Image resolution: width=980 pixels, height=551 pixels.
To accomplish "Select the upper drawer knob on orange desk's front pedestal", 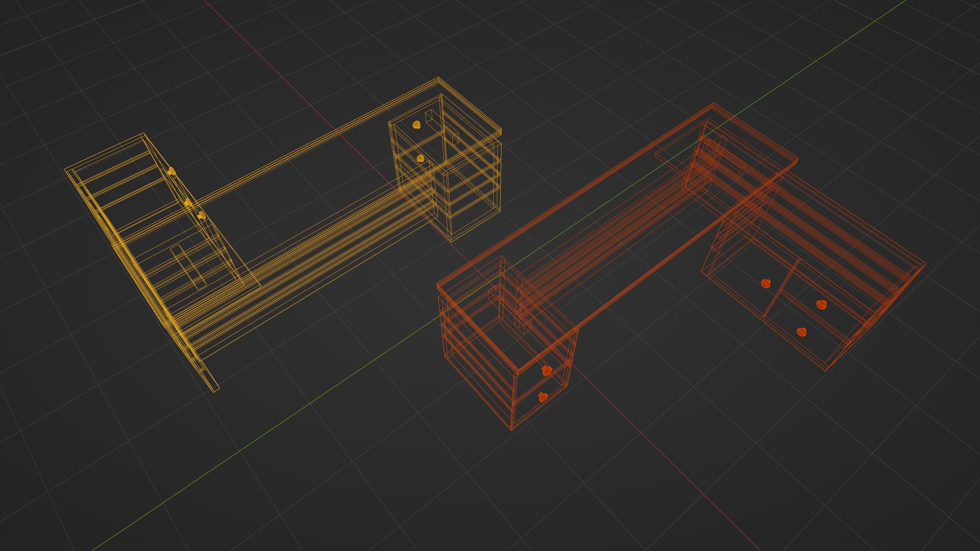I will [547, 370].
